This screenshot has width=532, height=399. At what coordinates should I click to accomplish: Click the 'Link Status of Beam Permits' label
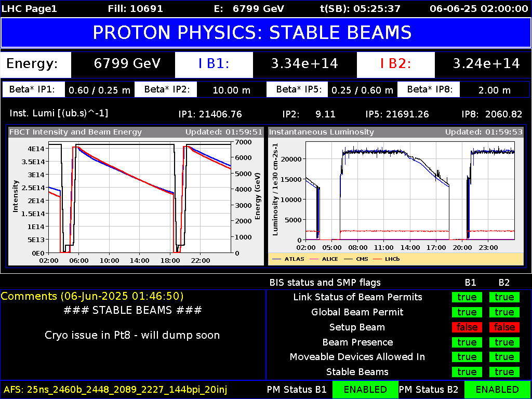click(358, 297)
